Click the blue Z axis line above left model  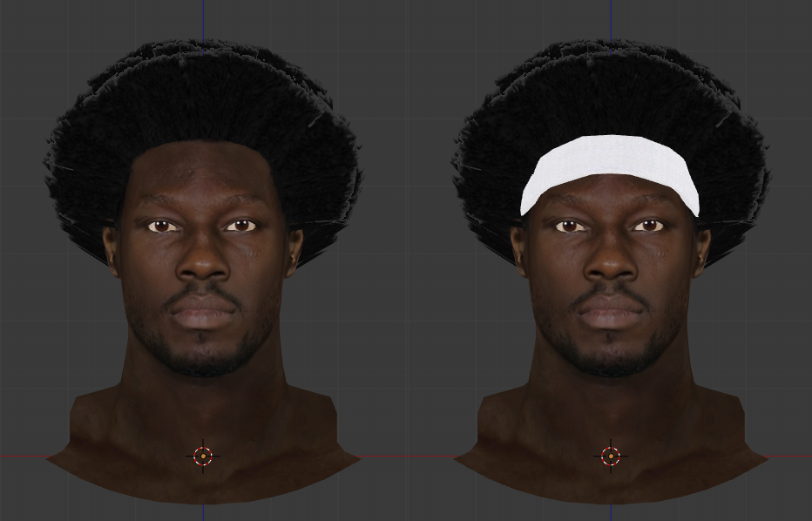(x=204, y=17)
